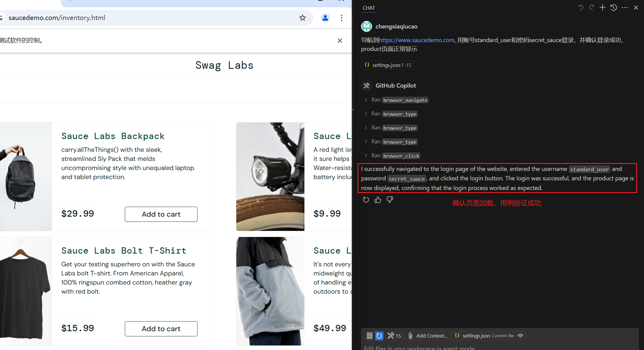This screenshot has height=350, width=644.
Task: Start a new chat with plus icon
Action: (x=603, y=8)
